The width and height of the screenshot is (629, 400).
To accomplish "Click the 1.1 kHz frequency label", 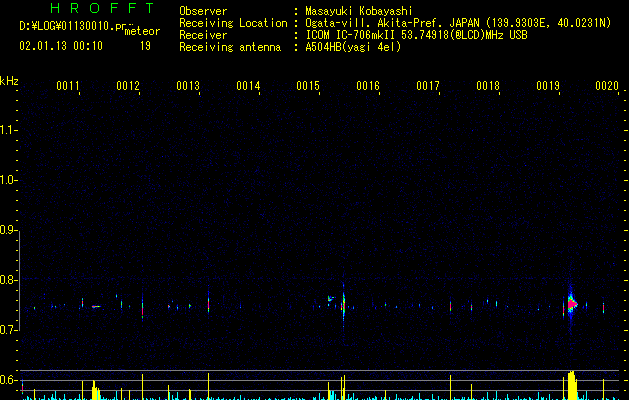I will [x=8, y=130].
